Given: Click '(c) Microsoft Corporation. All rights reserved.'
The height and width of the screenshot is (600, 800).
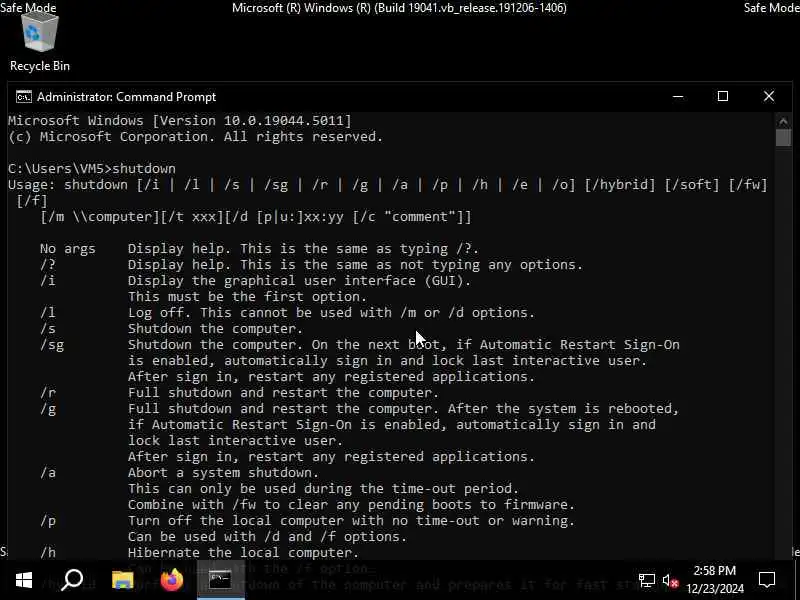Looking at the screenshot, I should click(195, 137).
